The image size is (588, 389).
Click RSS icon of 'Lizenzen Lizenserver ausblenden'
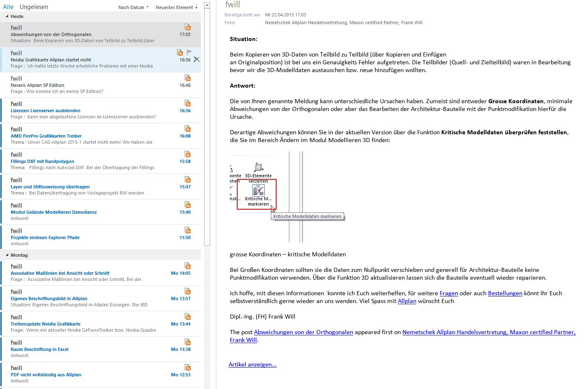188,103
